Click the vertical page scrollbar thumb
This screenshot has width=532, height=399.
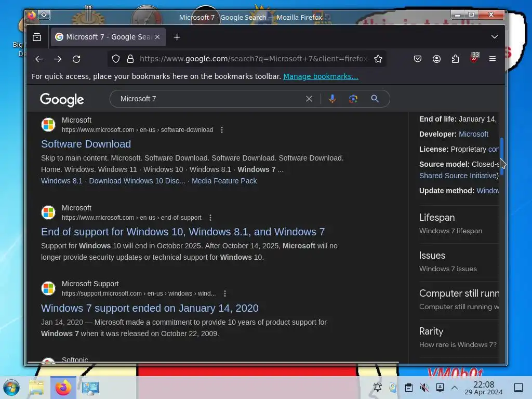click(x=502, y=156)
